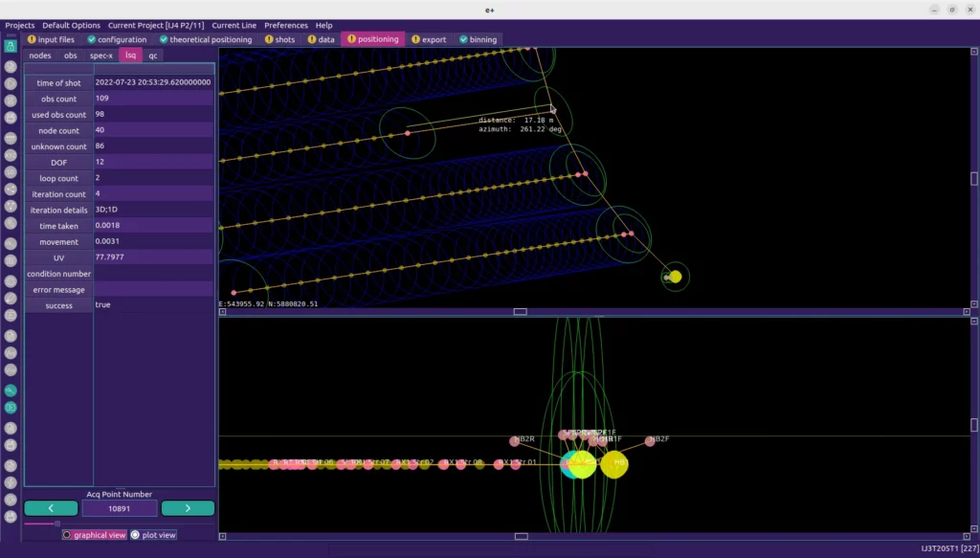980x558 pixels.
Task: Open the nodes sub-tab
Action: [x=40, y=56]
